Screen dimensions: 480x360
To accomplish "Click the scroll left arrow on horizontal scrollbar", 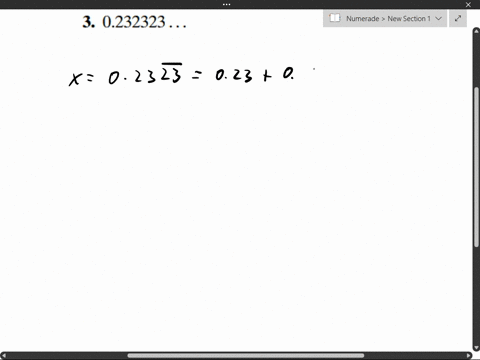I will click(x=4, y=356).
